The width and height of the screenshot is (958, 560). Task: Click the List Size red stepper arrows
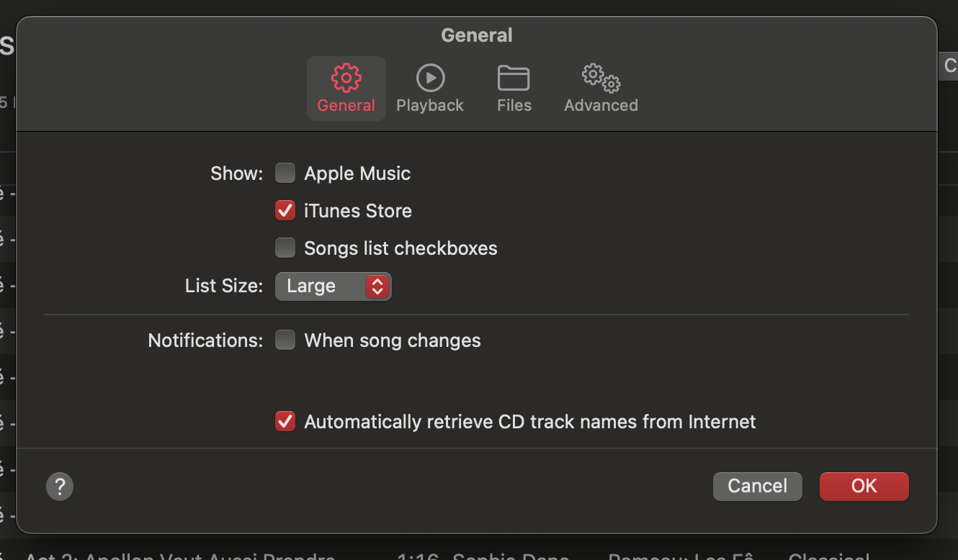pyautogui.click(x=377, y=286)
